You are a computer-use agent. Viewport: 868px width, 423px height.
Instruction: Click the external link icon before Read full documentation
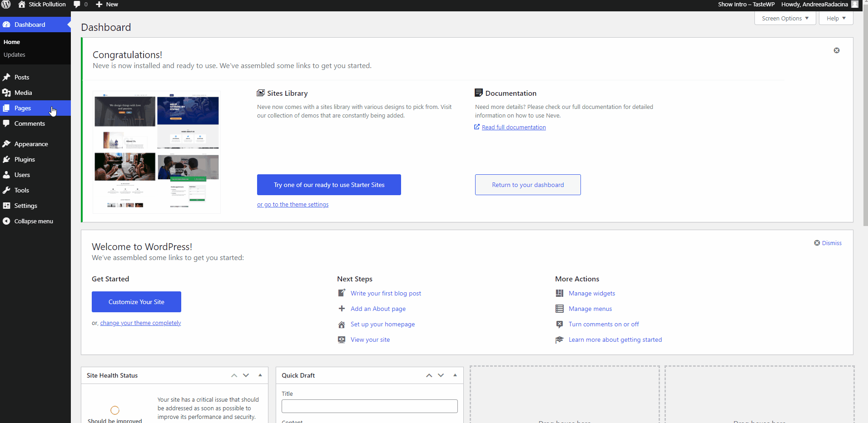click(477, 127)
